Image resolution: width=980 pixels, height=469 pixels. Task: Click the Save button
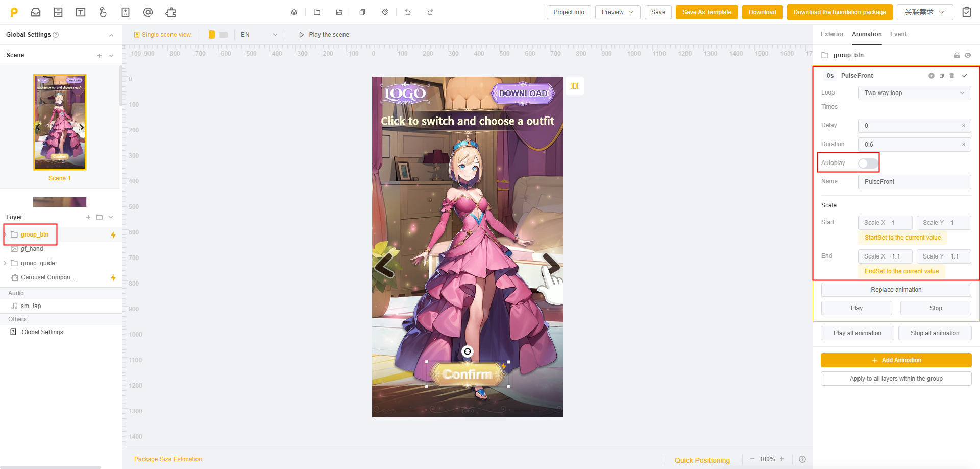pos(658,12)
